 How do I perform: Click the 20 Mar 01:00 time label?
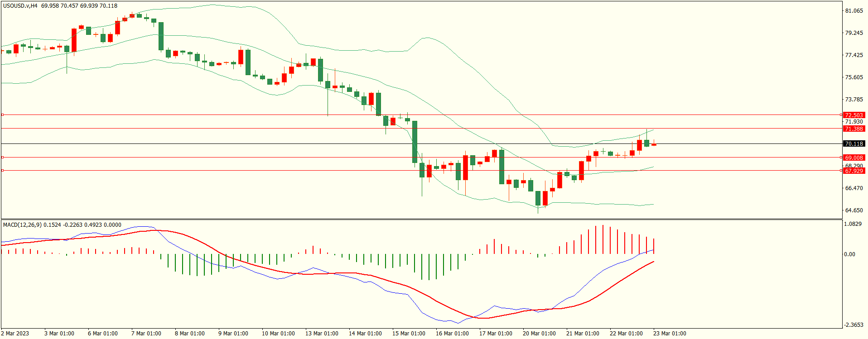click(x=539, y=334)
